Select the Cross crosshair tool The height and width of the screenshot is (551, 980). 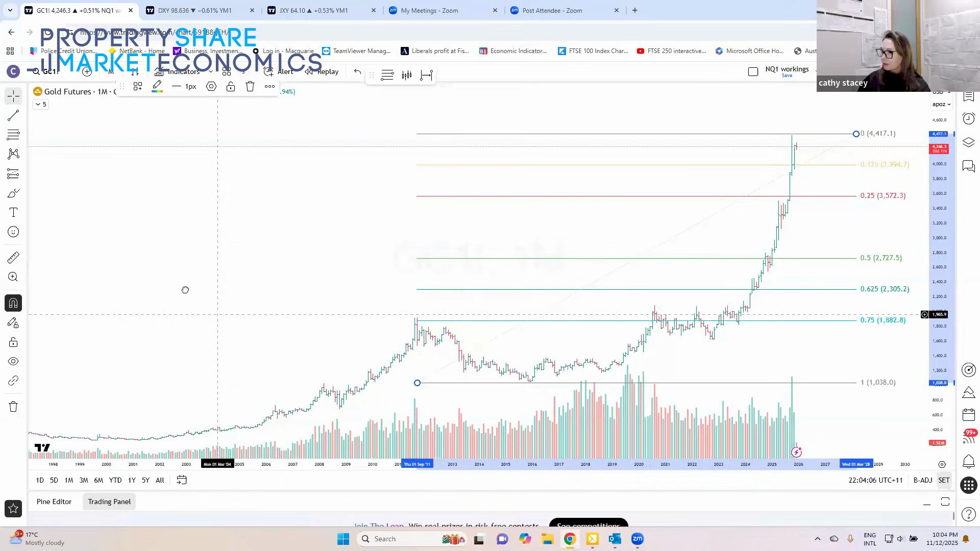click(13, 96)
